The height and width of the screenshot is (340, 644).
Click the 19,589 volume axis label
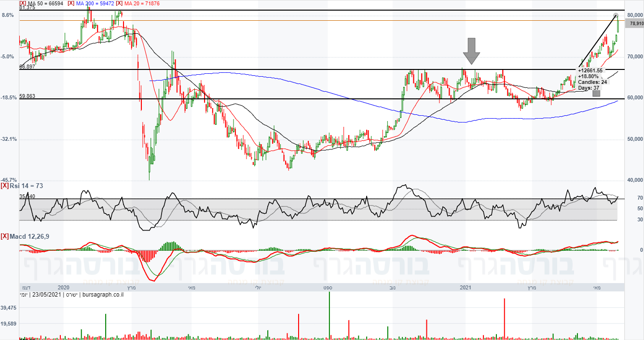tap(9, 324)
